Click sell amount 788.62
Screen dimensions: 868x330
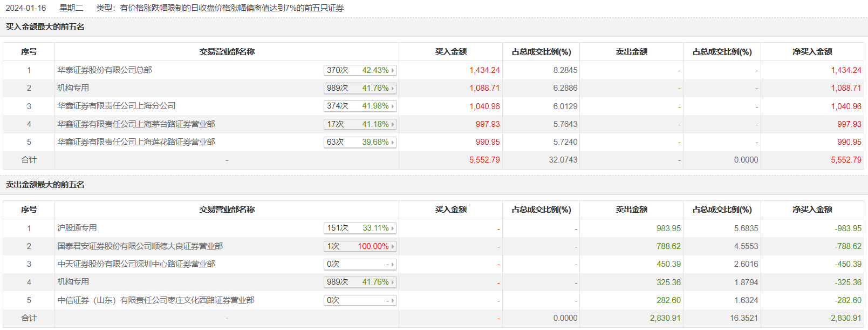click(668, 246)
